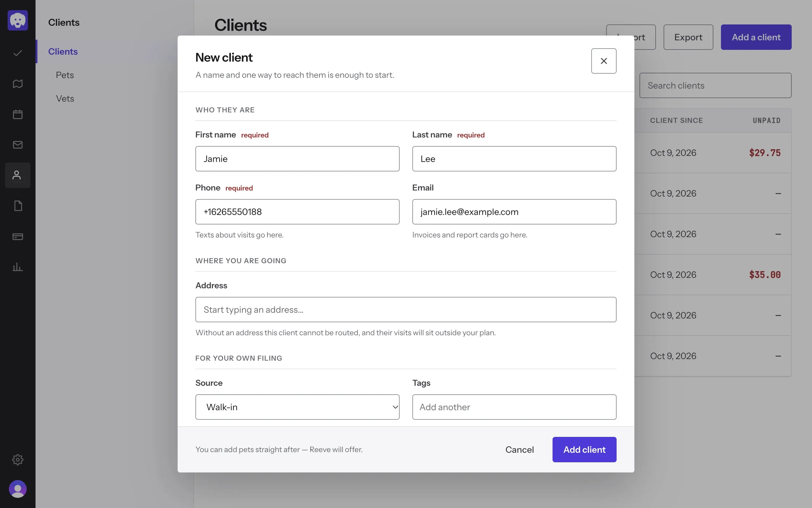Click the WHO THEY ARE section heading

pyautogui.click(x=225, y=110)
